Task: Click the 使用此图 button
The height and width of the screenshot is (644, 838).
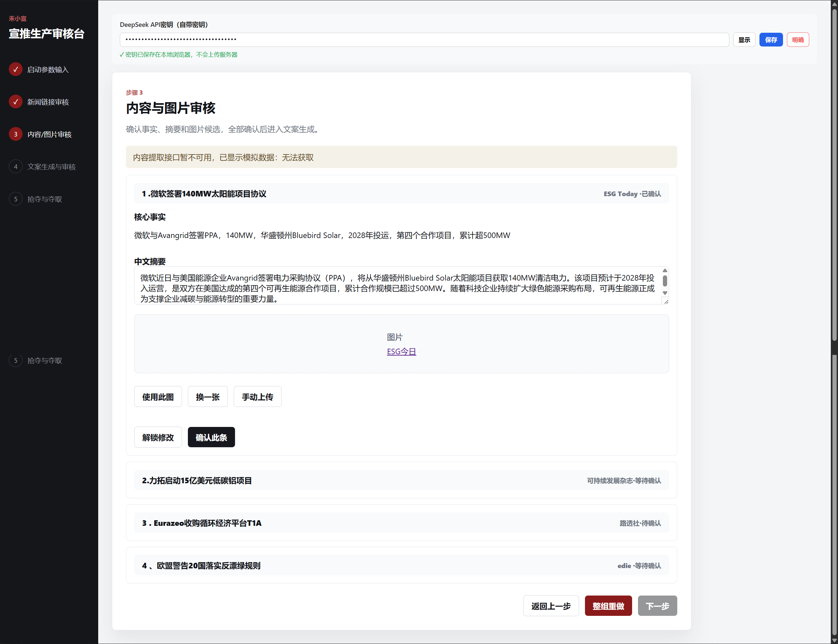Action: [x=158, y=397]
